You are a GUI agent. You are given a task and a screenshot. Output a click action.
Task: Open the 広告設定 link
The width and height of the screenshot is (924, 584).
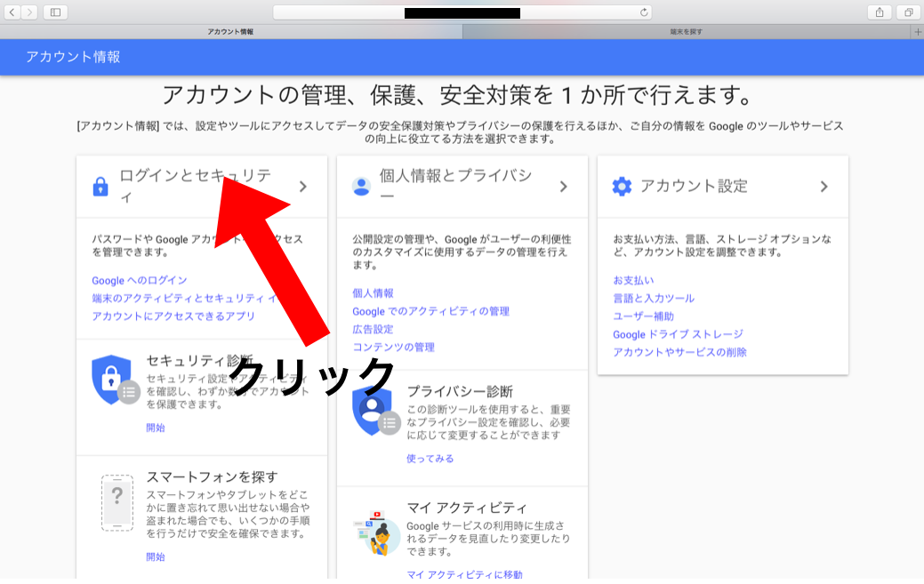pos(373,329)
